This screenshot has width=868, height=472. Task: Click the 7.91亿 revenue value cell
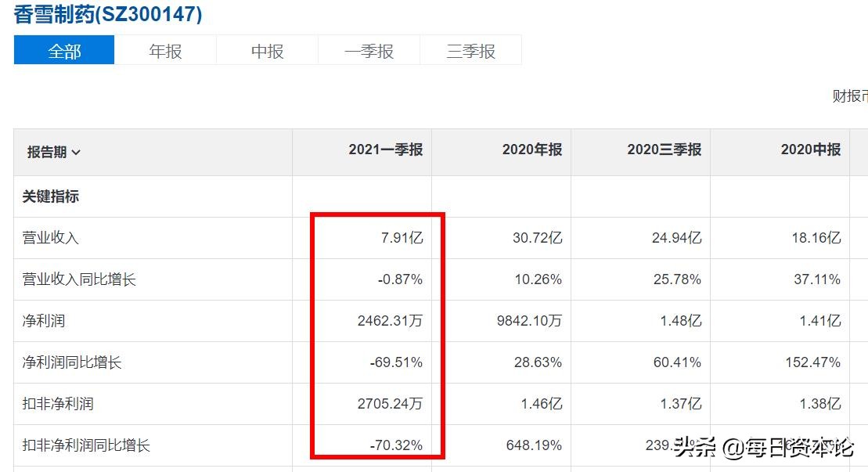coord(402,238)
